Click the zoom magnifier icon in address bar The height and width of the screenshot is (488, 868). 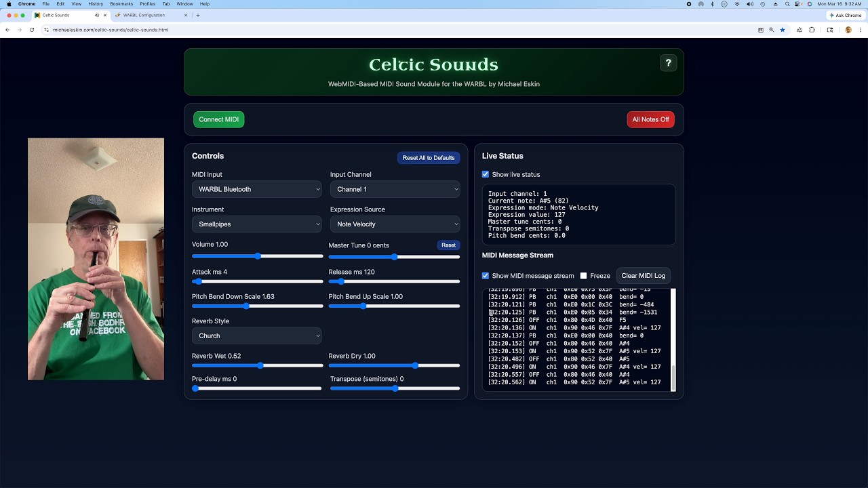tap(771, 30)
